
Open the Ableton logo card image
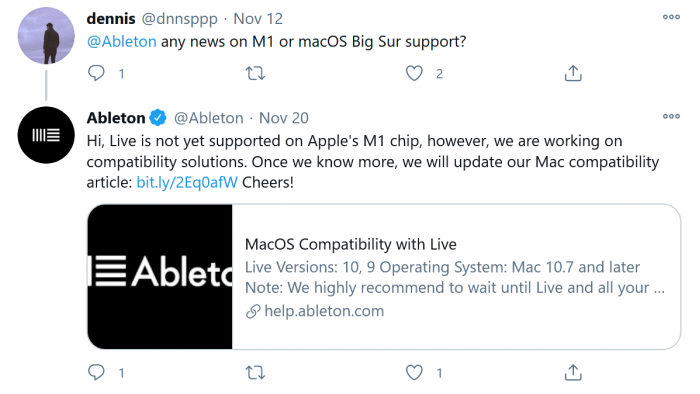click(x=160, y=277)
